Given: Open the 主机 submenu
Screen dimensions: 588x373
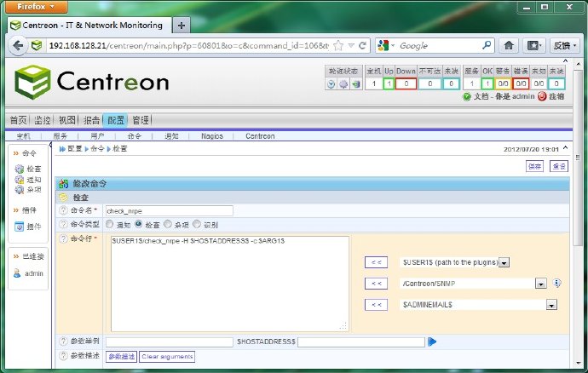Looking at the screenshot, I should [x=23, y=136].
